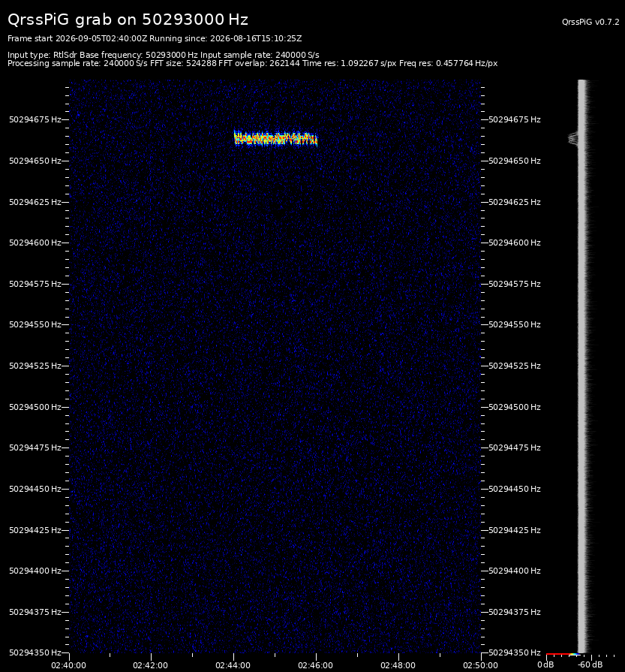The image size is (625, 672).
Task: Click the bright signal trace on the waterfall
Action: pyautogui.click(x=275, y=138)
